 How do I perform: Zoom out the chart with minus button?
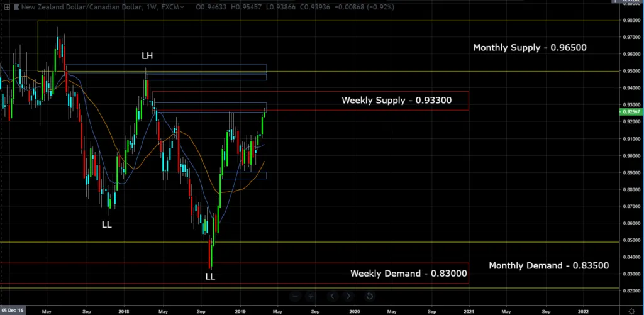(x=296, y=296)
